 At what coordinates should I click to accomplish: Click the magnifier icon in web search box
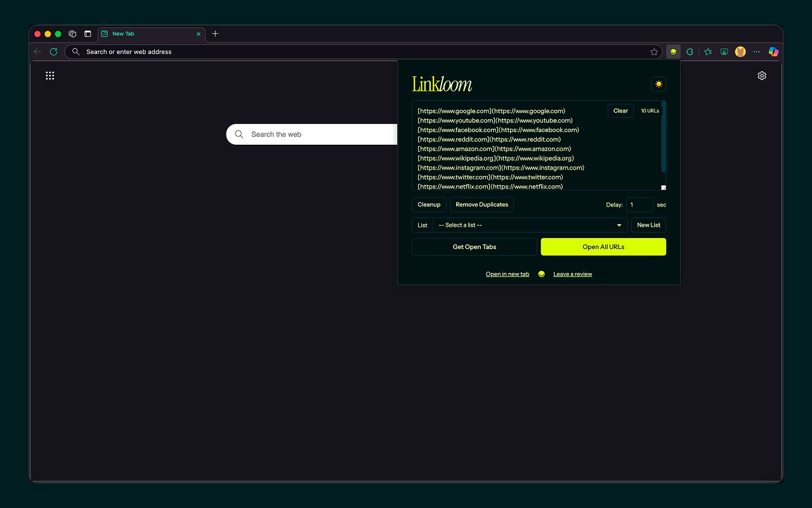click(239, 135)
